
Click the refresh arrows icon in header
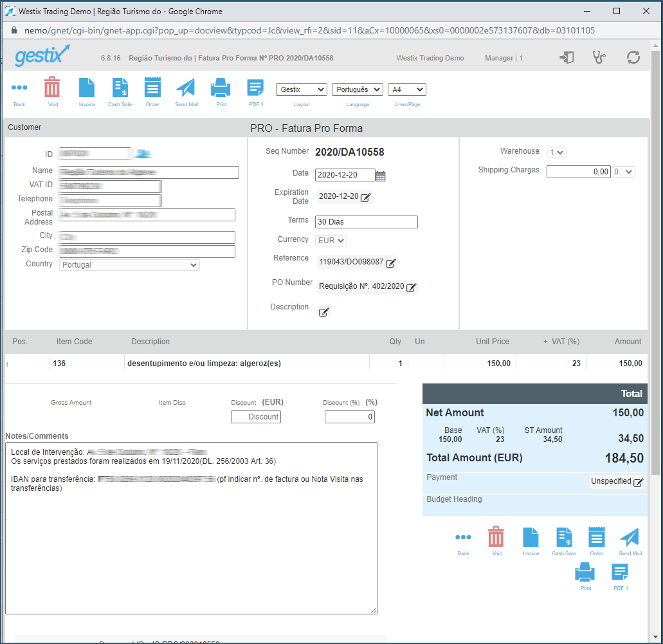click(x=633, y=57)
